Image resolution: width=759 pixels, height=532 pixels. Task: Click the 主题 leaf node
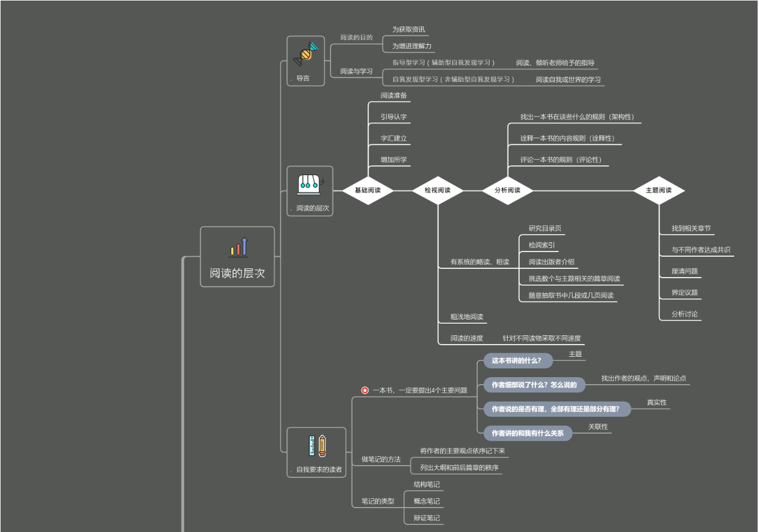[575, 354]
